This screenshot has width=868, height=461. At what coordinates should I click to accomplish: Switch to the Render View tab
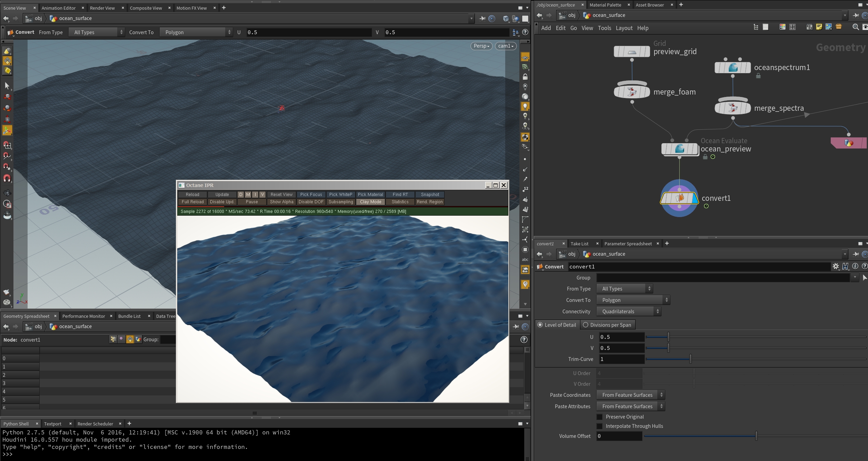tap(102, 8)
